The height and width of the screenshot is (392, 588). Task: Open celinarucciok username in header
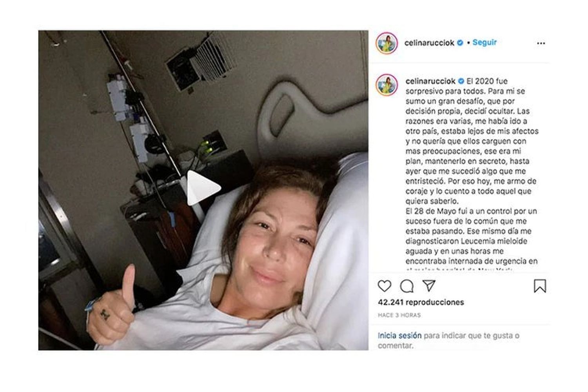429,43
